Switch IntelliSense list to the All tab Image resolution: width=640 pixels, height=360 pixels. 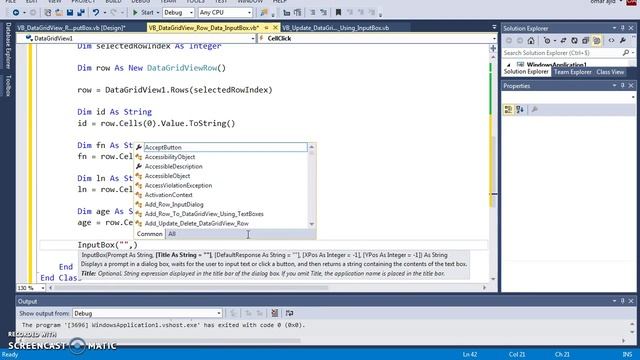pos(172,234)
